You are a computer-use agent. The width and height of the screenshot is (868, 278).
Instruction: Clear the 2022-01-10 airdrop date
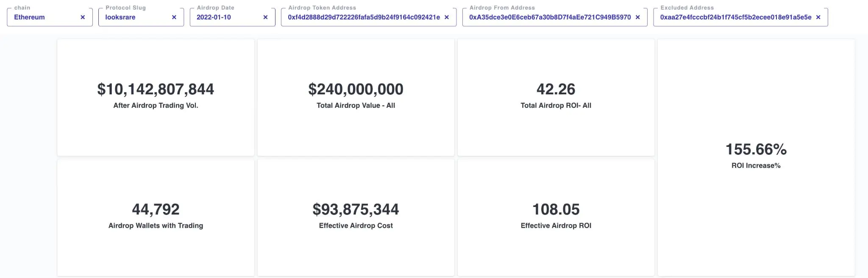pyautogui.click(x=265, y=17)
